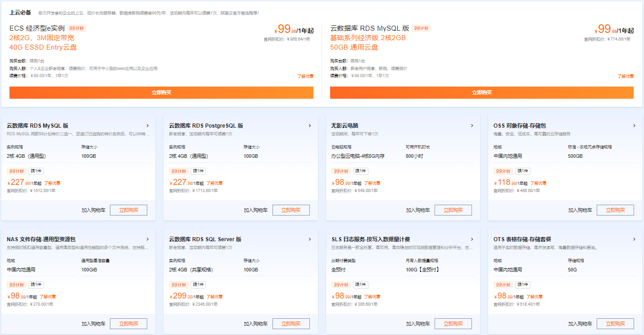Viewport: 644px width, 335px height.
Task: Expand the 云数据库 RDS MySQL 版 card chevron
Action: tap(148, 126)
